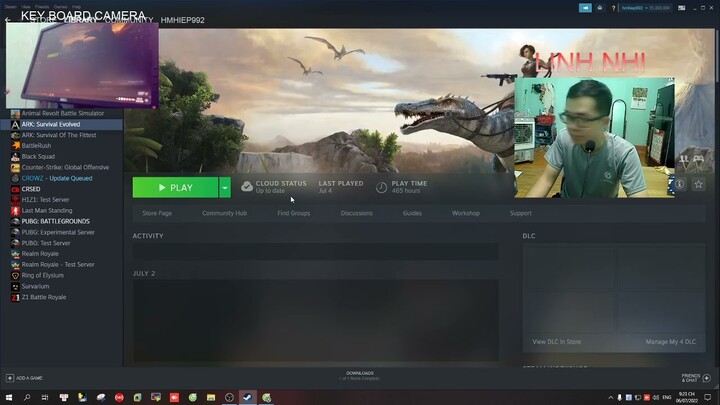Click the CRSED red game icon

coord(15,189)
